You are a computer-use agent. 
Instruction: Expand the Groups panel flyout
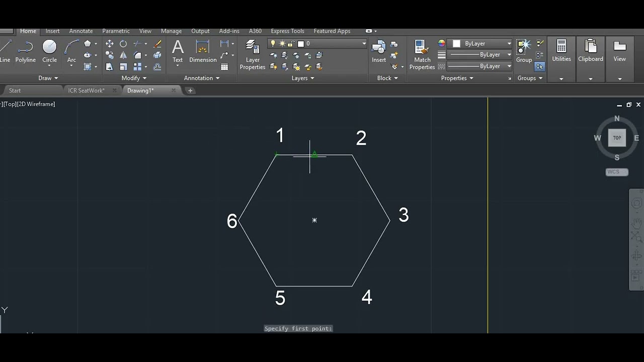pyautogui.click(x=530, y=78)
